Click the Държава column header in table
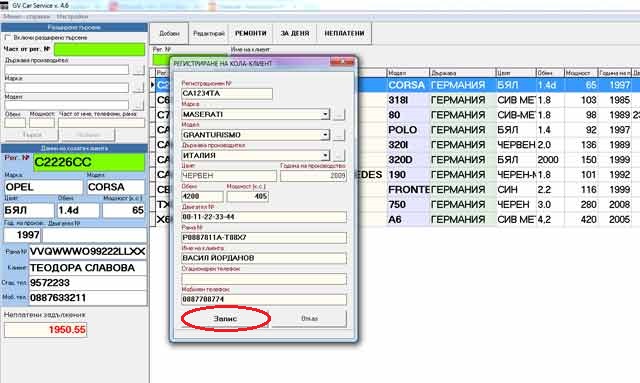640x383 pixels. click(462, 73)
